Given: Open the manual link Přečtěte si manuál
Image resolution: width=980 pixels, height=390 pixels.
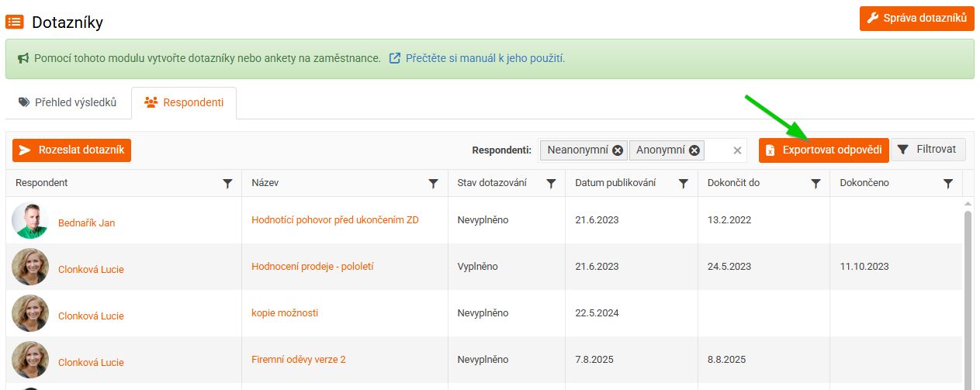Looking at the screenshot, I should 477,58.
